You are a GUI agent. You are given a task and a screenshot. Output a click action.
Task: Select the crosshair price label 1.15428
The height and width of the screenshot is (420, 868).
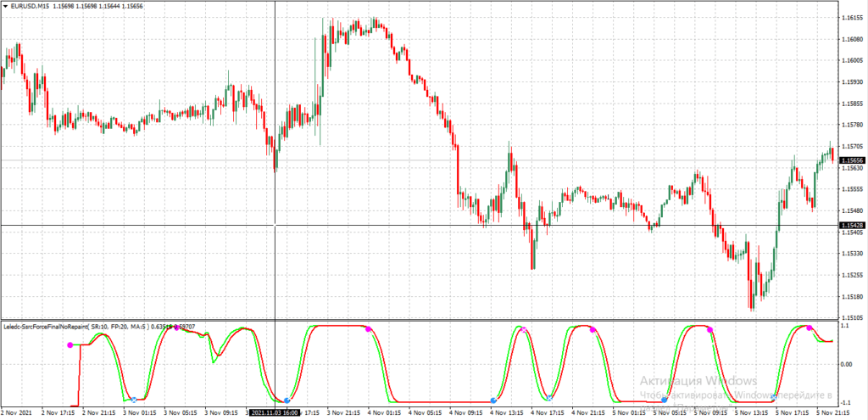852,225
